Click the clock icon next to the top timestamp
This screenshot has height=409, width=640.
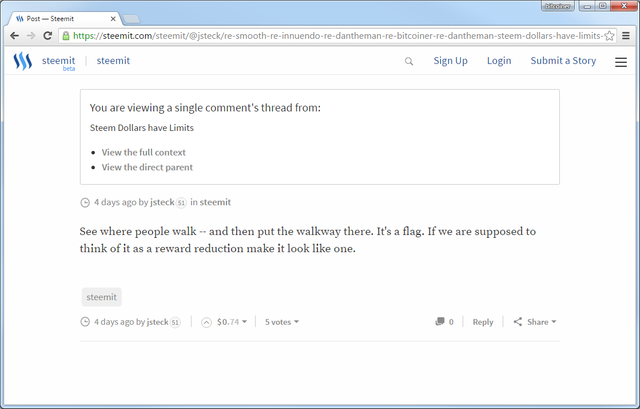pyautogui.click(x=85, y=202)
